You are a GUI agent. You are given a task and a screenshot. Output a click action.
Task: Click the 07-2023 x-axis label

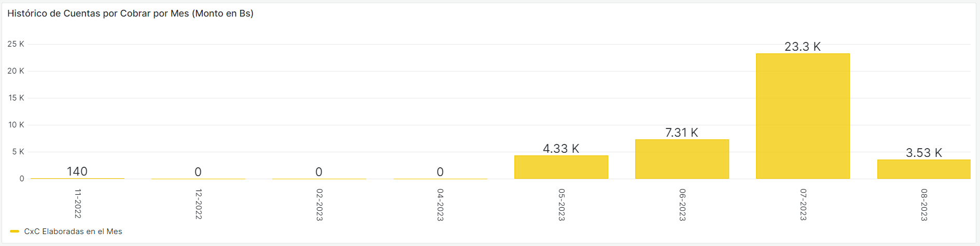click(x=803, y=205)
